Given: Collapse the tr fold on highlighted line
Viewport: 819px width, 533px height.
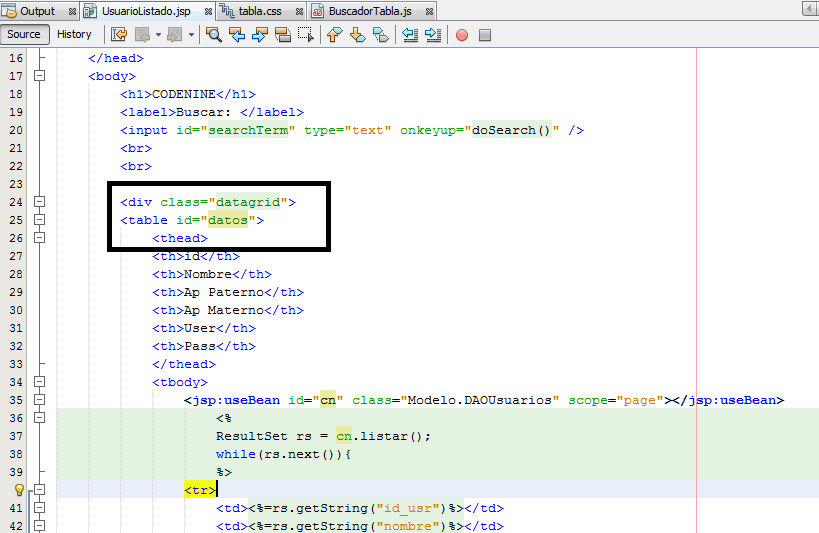Looking at the screenshot, I should 39,490.
